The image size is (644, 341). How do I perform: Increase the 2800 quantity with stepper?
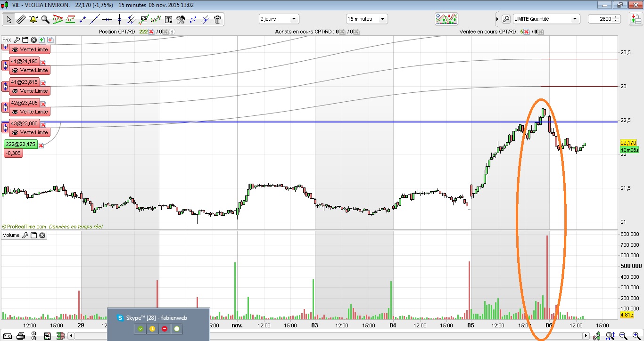(x=617, y=17)
